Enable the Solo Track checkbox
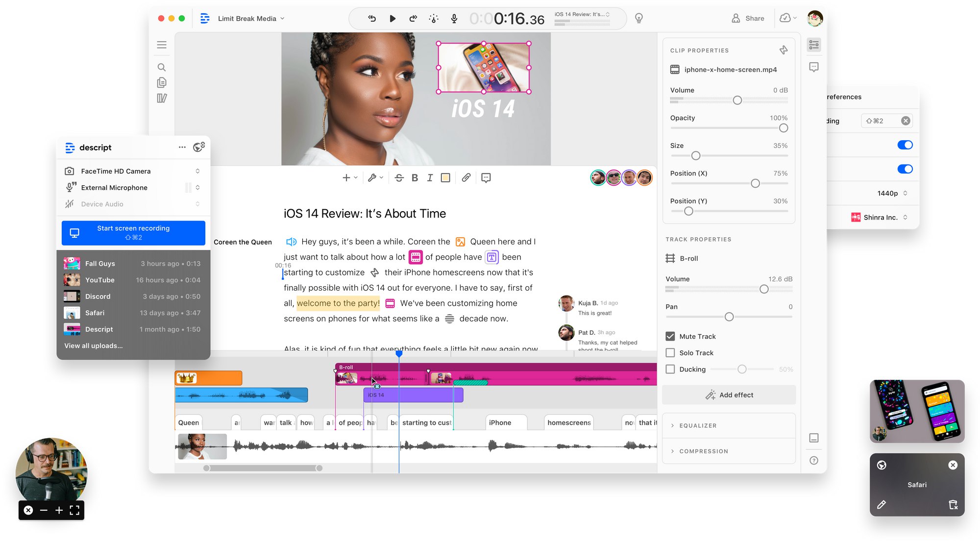980x542 pixels. point(670,353)
